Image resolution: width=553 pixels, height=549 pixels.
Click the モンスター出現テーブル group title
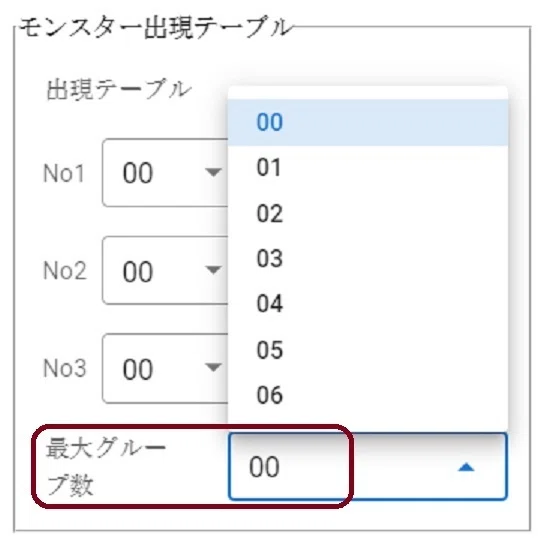[156, 28]
